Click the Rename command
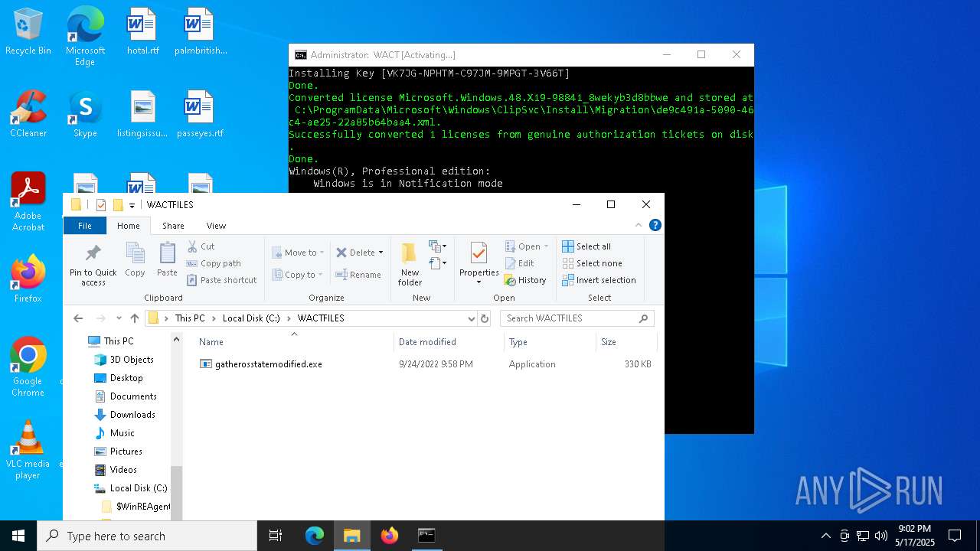This screenshot has height=551, width=980. [358, 275]
